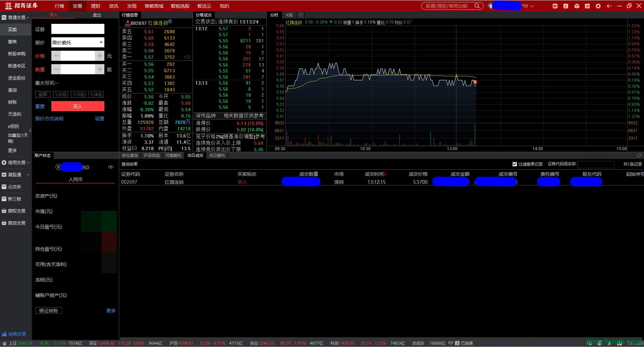
Task: Open settings via the gear icon
Action: (x=598, y=6)
